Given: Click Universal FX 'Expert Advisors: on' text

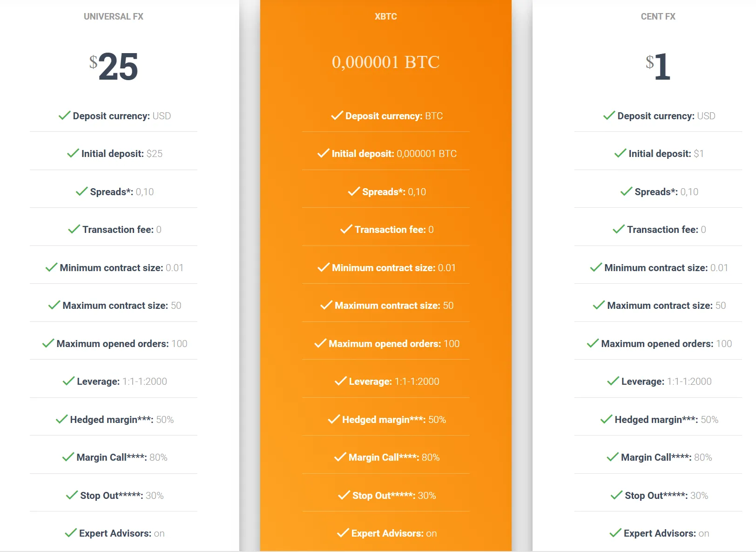Looking at the screenshot, I should [122, 533].
